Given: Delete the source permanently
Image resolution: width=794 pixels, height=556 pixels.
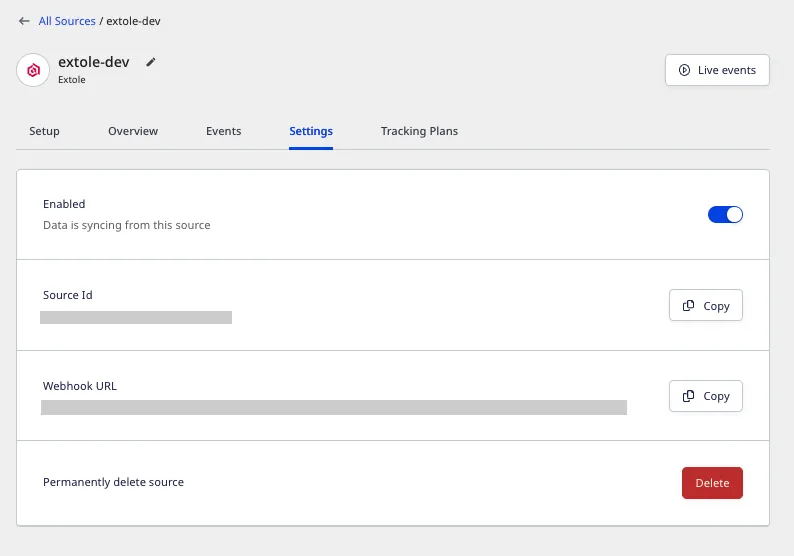Looking at the screenshot, I should tap(712, 483).
